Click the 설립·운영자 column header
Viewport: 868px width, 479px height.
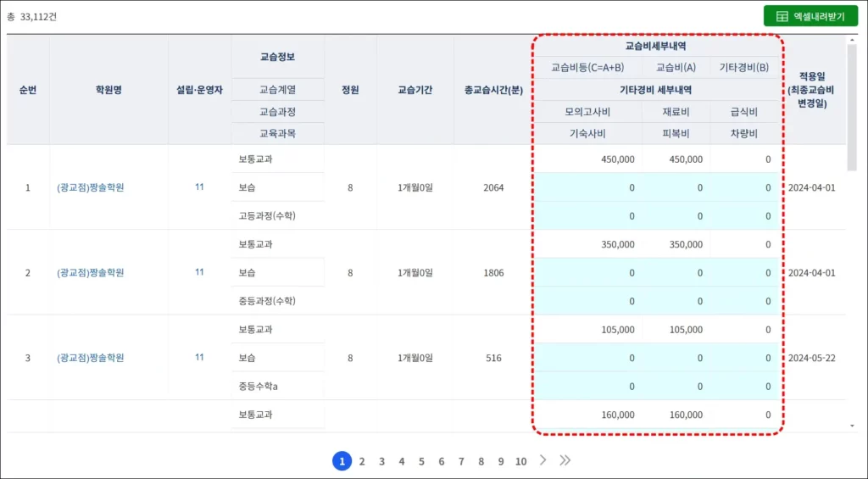click(199, 90)
